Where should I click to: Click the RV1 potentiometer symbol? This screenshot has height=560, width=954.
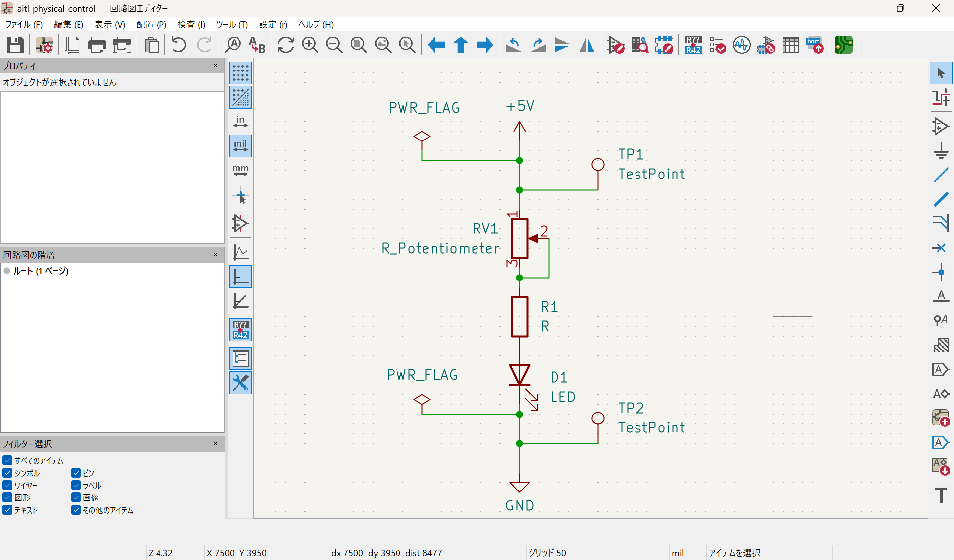[519, 239]
